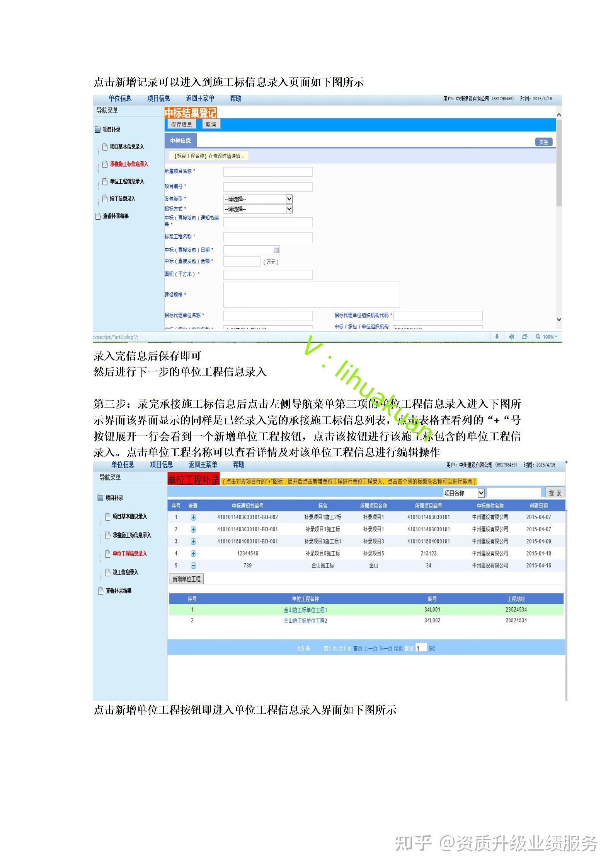Sort by 中标通知书编号 column header
Screen dimensions: 613x868
(x=247, y=506)
